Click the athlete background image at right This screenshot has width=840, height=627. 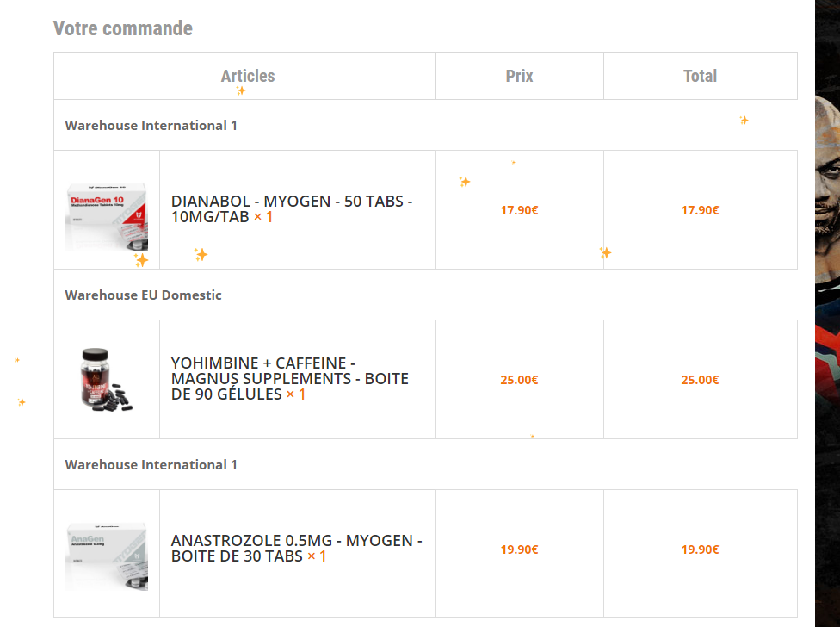[x=828, y=313]
